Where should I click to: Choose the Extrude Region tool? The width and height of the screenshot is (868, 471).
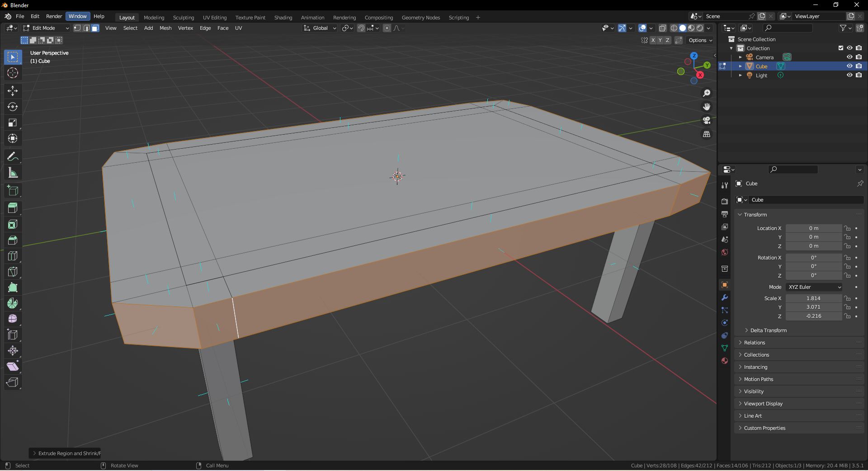tap(13, 208)
